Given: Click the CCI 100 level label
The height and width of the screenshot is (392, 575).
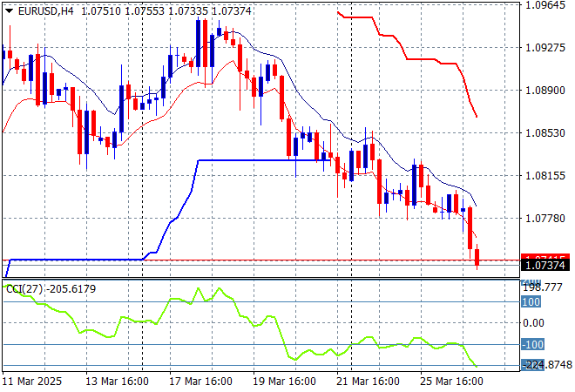Looking at the screenshot, I should (x=531, y=302).
